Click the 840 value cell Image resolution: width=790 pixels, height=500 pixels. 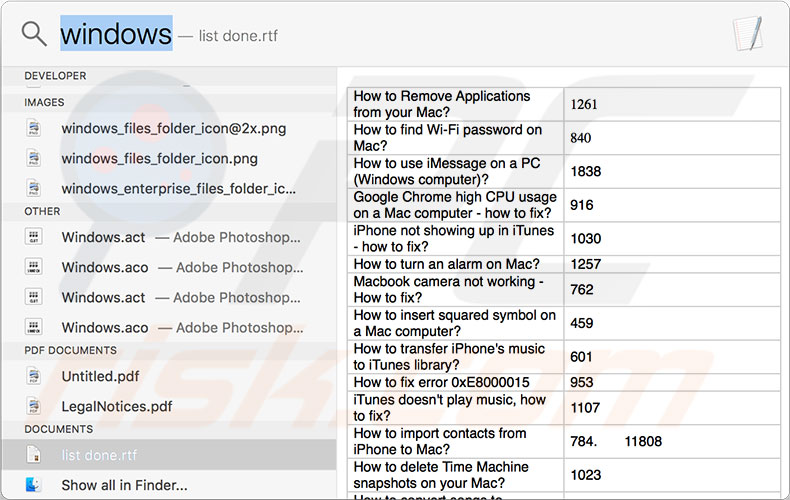(673, 138)
